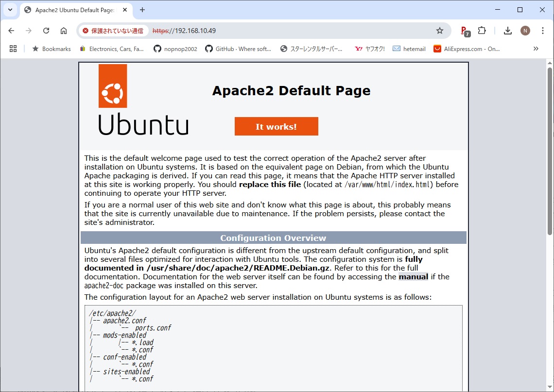Open the hetemail bookmark
The image size is (554, 392).
pyautogui.click(x=409, y=49)
